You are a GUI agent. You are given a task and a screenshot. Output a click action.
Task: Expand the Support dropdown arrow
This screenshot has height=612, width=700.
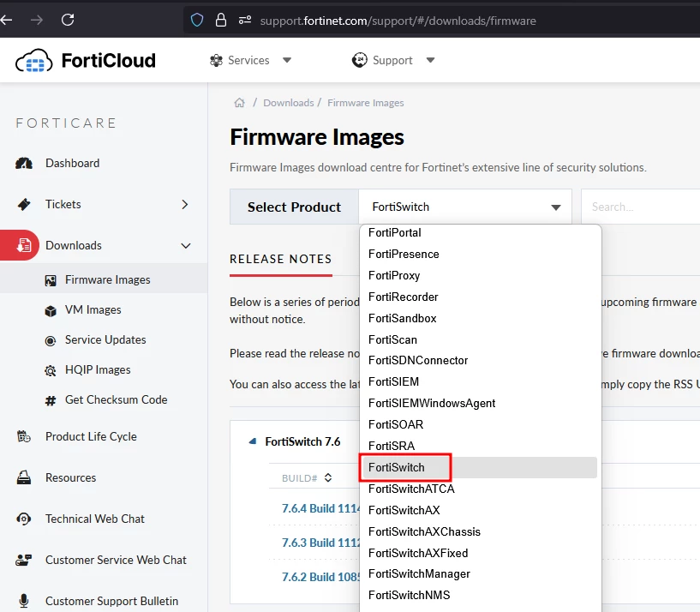click(x=430, y=60)
